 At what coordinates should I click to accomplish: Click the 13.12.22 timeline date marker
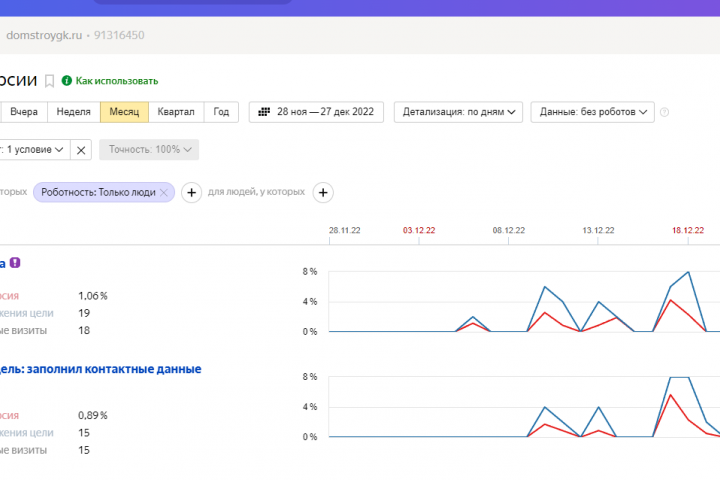(598, 230)
